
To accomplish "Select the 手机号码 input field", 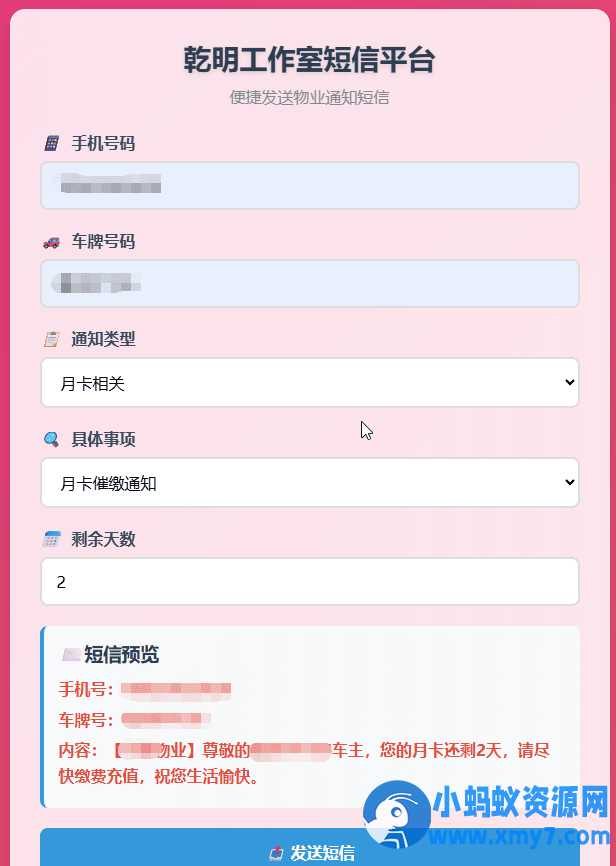I will [308, 185].
